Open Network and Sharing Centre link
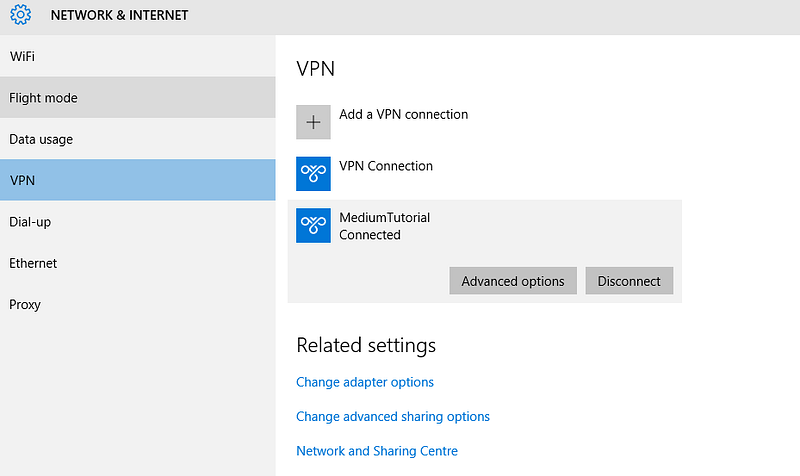800x476 pixels. (377, 451)
